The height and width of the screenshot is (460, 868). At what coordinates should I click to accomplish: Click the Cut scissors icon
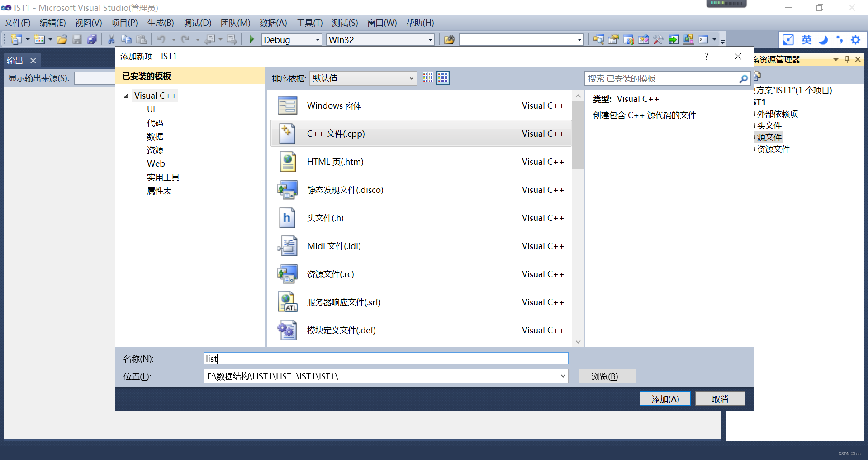[x=111, y=40]
